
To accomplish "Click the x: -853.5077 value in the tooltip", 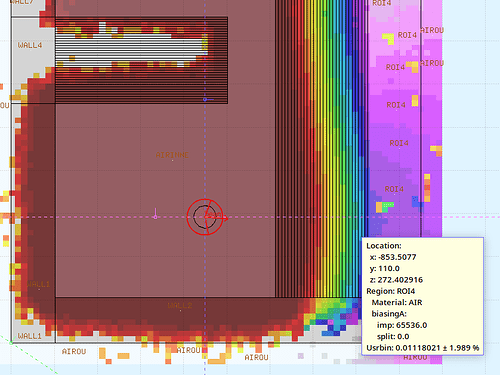I will 393,257.
